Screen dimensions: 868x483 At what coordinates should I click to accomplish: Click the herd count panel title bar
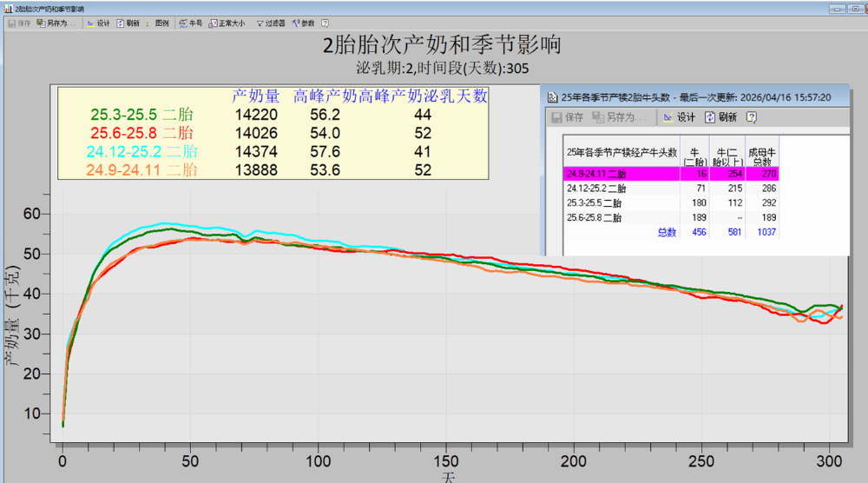(x=696, y=97)
